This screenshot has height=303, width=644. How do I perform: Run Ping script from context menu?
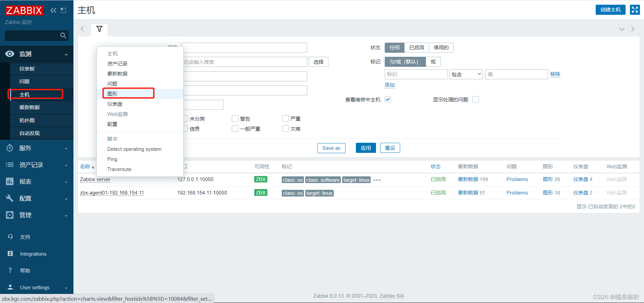[140, 159]
